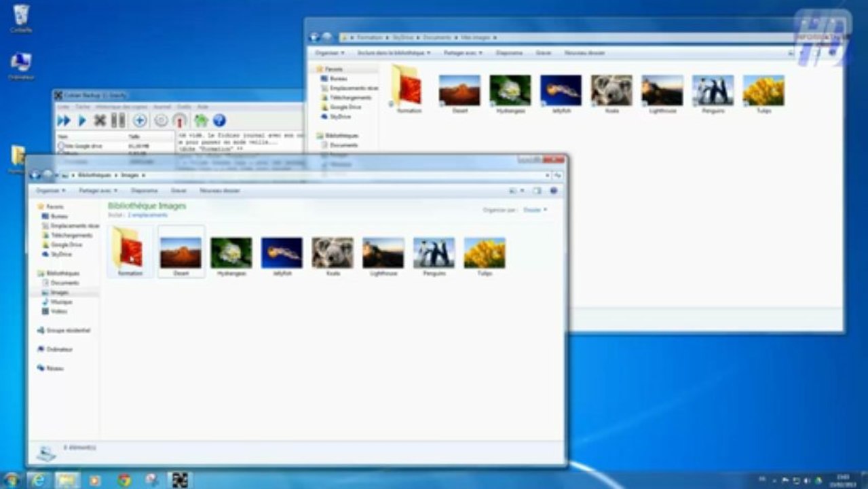Click the red exclamation icon in Cobian Backup
The height and width of the screenshot is (489, 868).
click(x=180, y=120)
